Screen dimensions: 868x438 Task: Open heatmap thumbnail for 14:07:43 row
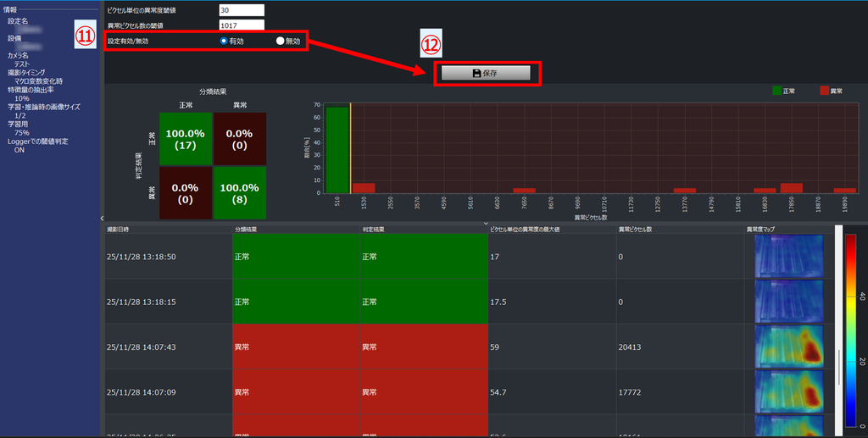[789, 347]
